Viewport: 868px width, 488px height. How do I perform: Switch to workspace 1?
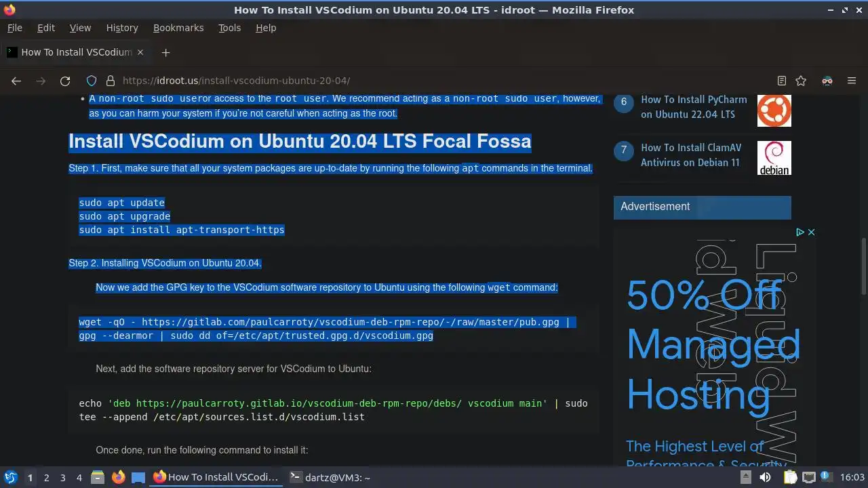[30, 478]
